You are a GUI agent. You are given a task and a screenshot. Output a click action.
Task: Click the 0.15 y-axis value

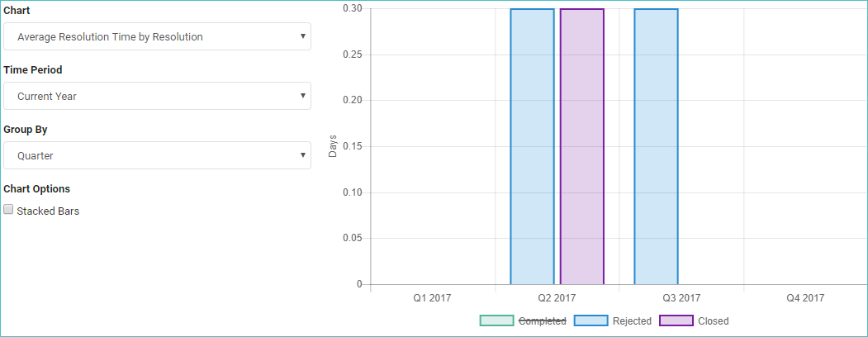tap(353, 147)
